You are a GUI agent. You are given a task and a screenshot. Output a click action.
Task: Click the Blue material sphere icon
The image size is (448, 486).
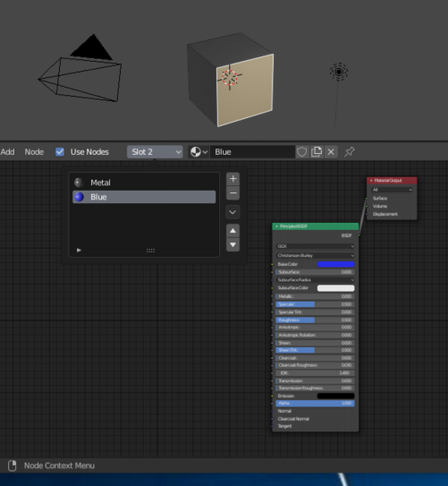tap(80, 197)
